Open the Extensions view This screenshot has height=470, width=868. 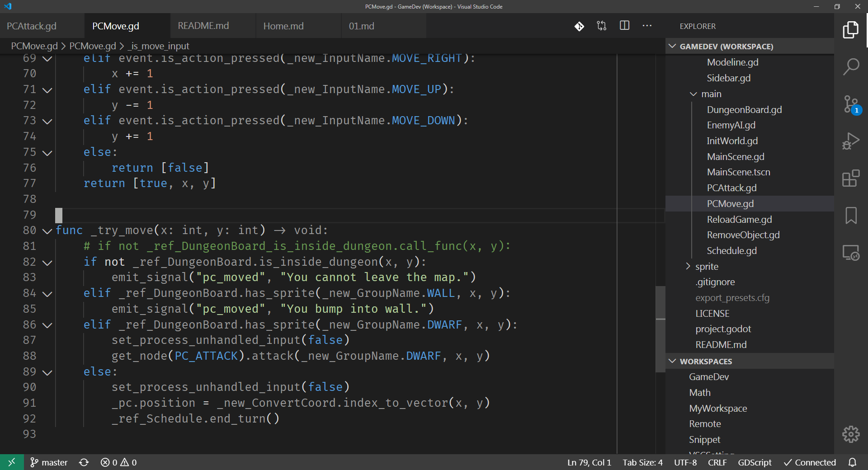point(851,178)
